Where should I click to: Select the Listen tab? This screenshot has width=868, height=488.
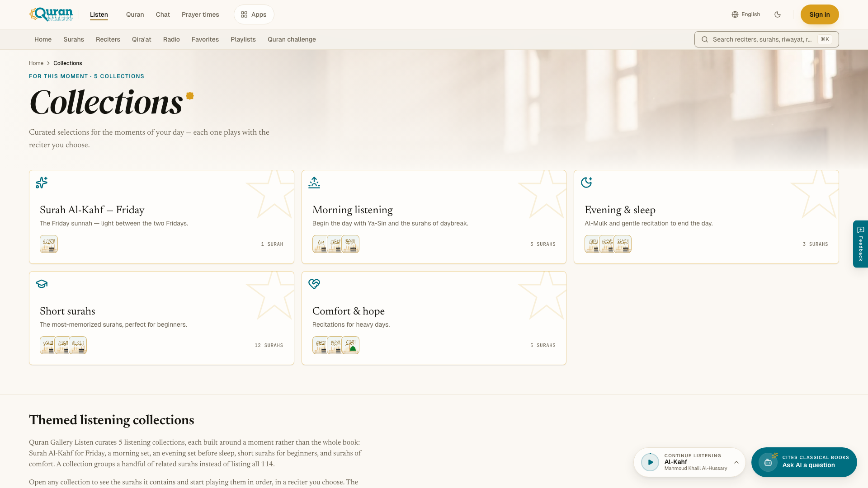(99, 14)
